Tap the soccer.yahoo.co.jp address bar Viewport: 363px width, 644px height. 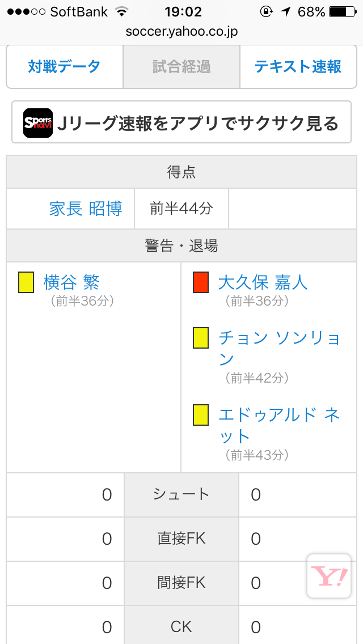[181, 32]
